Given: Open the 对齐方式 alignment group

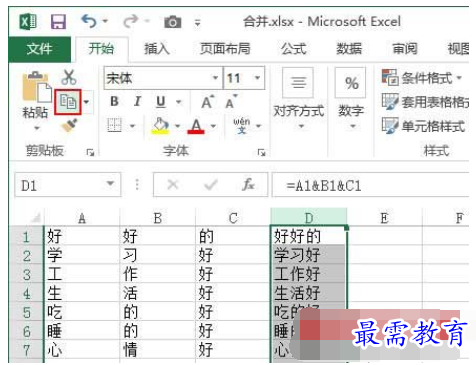Looking at the screenshot, I should pos(299,99).
